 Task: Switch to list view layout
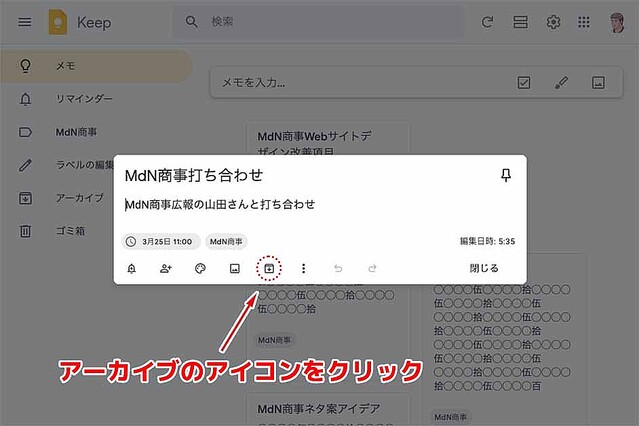520,22
